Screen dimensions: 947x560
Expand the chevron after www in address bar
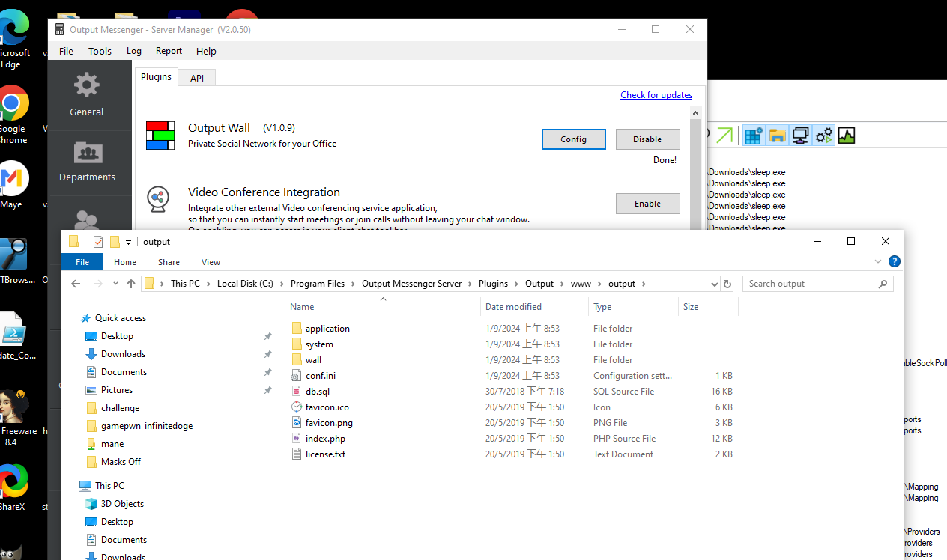click(x=599, y=284)
